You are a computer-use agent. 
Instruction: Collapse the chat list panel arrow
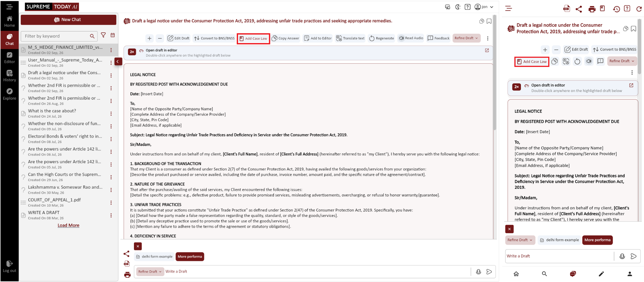pos(118,62)
